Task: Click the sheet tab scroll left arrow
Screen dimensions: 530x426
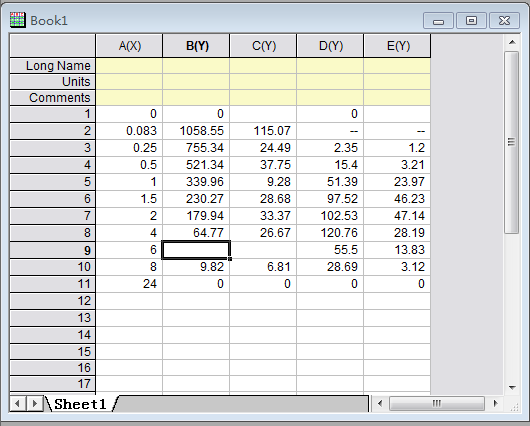Action: point(18,403)
